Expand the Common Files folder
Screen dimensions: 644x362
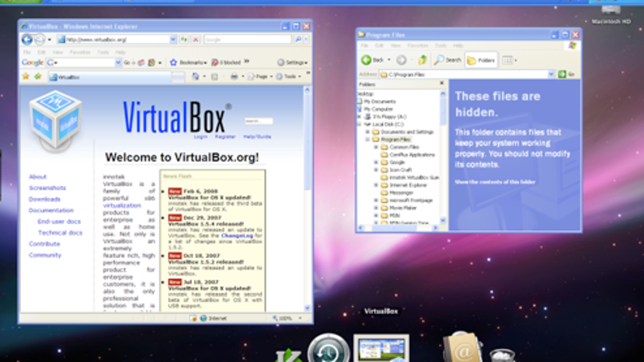376,147
